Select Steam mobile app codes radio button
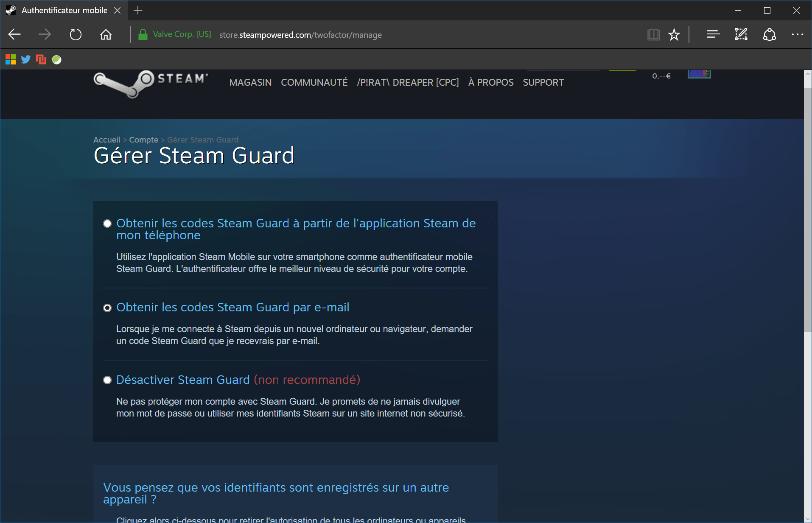Viewport: 812px width, 523px height. (107, 224)
